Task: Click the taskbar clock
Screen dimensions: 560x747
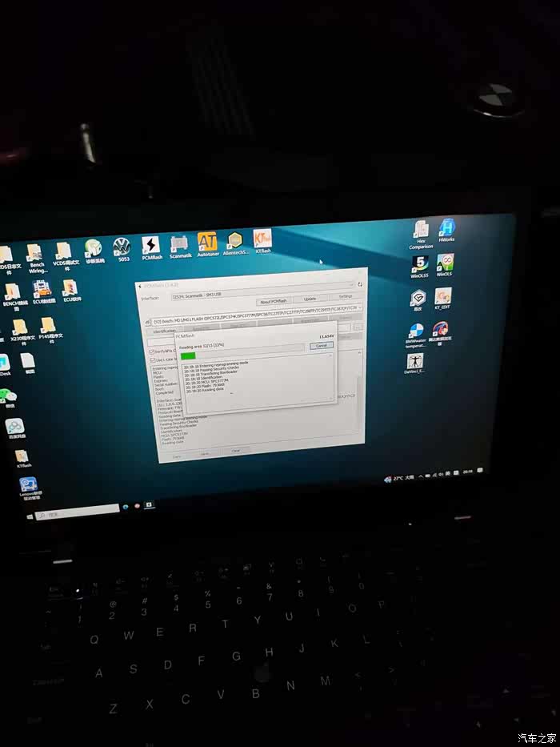Action: click(x=468, y=472)
